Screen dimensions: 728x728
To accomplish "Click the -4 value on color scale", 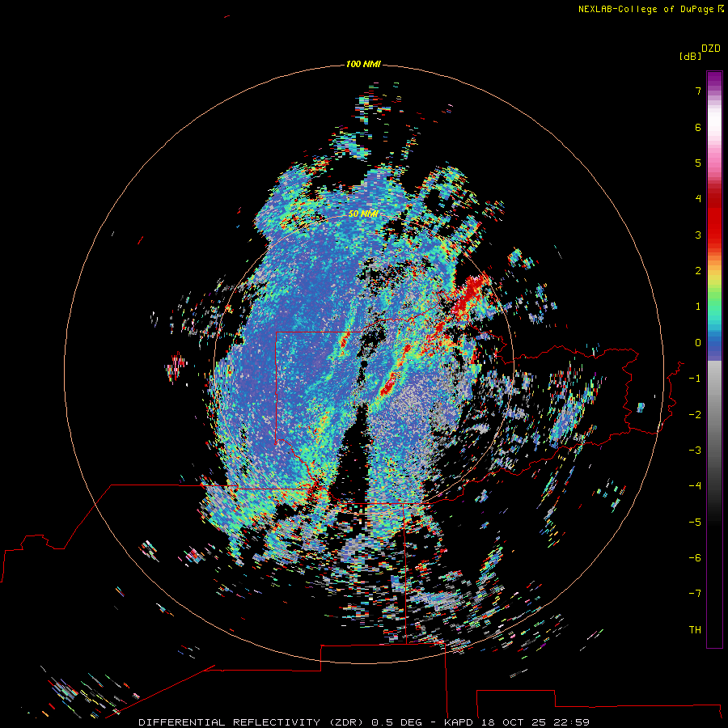I will pyautogui.click(x=695, y=485).
